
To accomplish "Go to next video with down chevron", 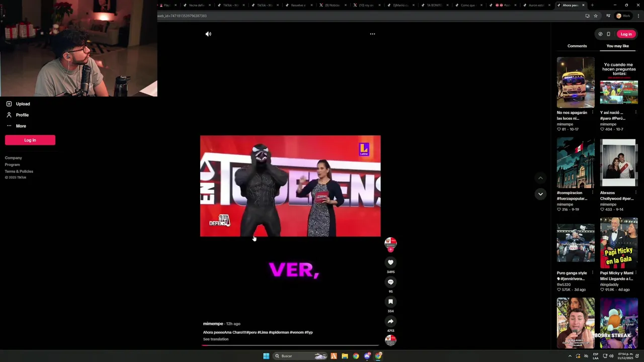I will 540,194.
